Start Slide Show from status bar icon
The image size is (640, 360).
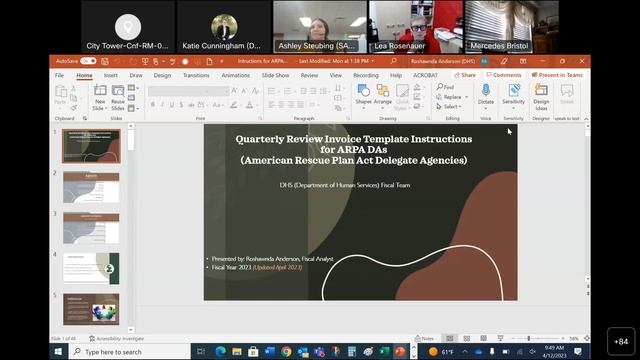[x=500, y=338]
